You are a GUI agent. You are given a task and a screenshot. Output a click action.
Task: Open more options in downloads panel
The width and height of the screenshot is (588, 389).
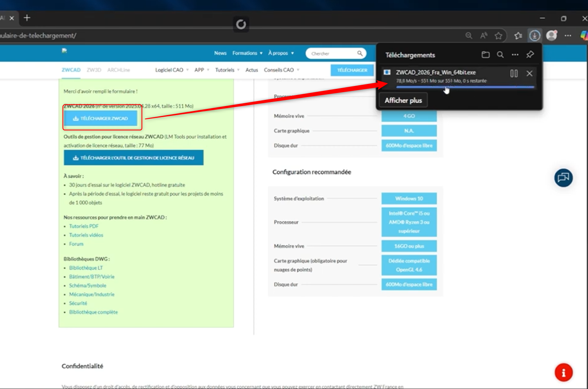coord(515,55)
